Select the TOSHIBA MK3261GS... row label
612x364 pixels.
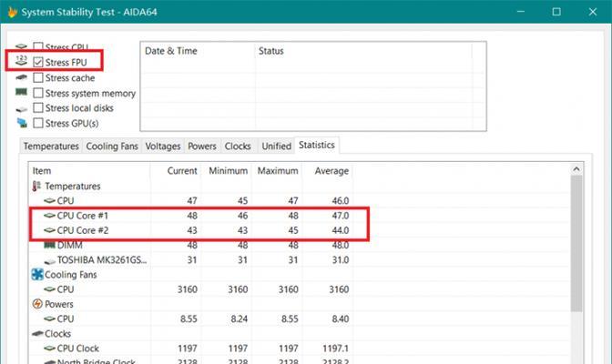[102, 260]
